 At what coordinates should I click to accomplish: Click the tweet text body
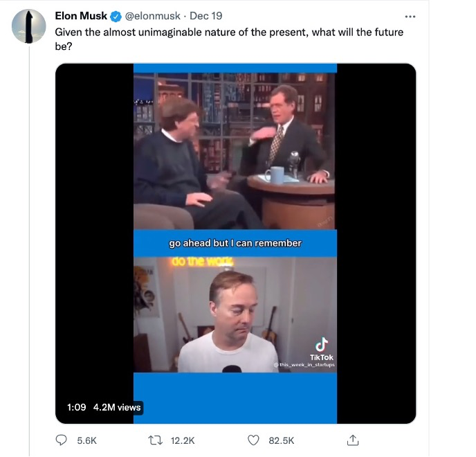(229, 39)
